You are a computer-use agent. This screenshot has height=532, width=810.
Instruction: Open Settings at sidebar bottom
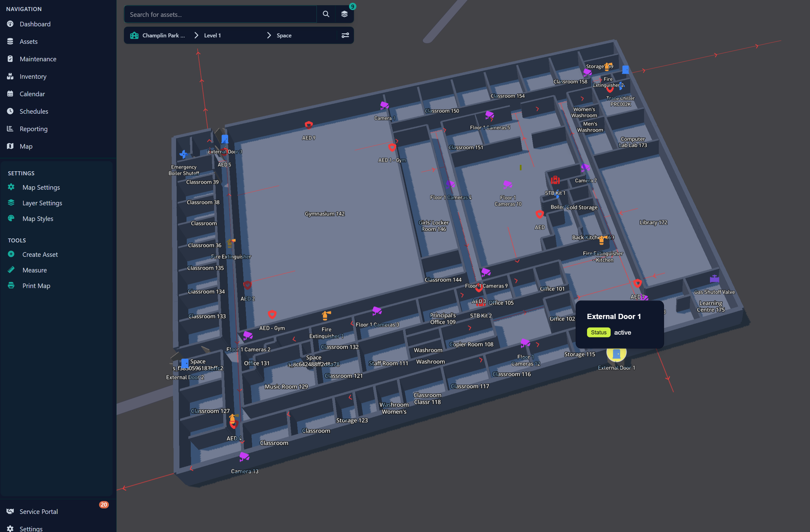coord(31,529)
